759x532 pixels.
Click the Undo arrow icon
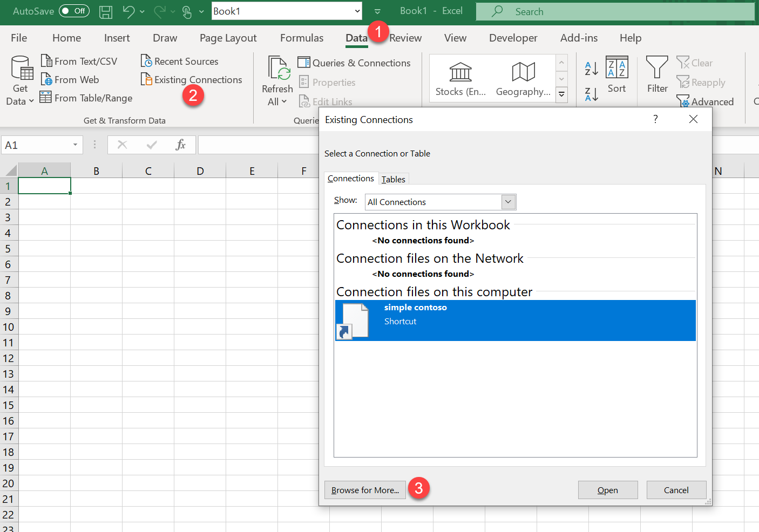click(128, 11)
